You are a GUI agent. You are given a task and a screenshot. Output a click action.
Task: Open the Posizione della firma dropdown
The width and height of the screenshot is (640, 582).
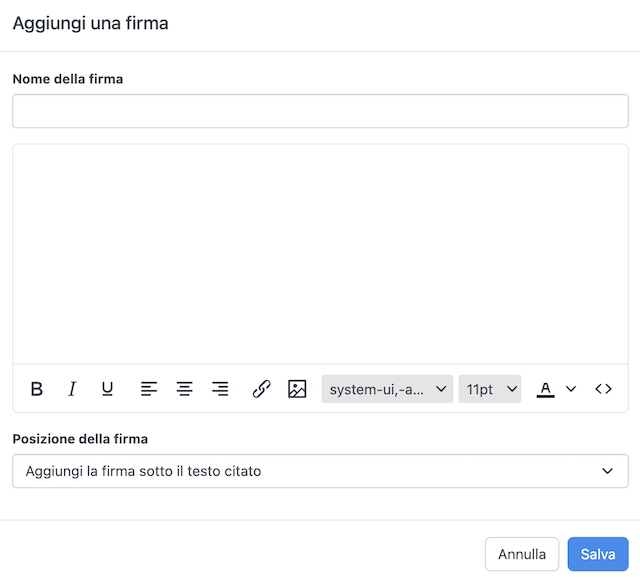click(x=320, y=471)
